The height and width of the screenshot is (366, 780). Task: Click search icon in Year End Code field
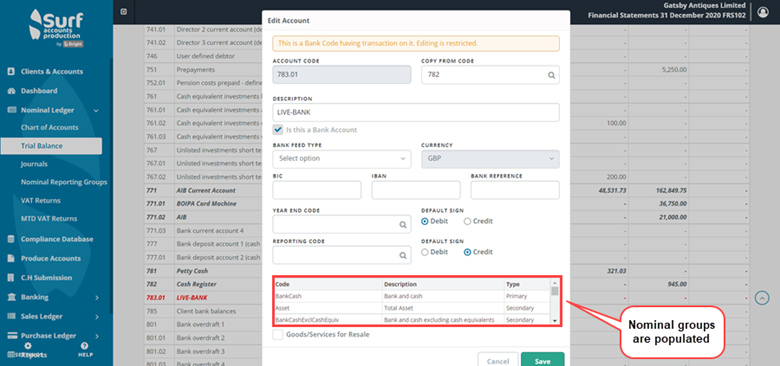pyautogui.click(x=403, y=225)
